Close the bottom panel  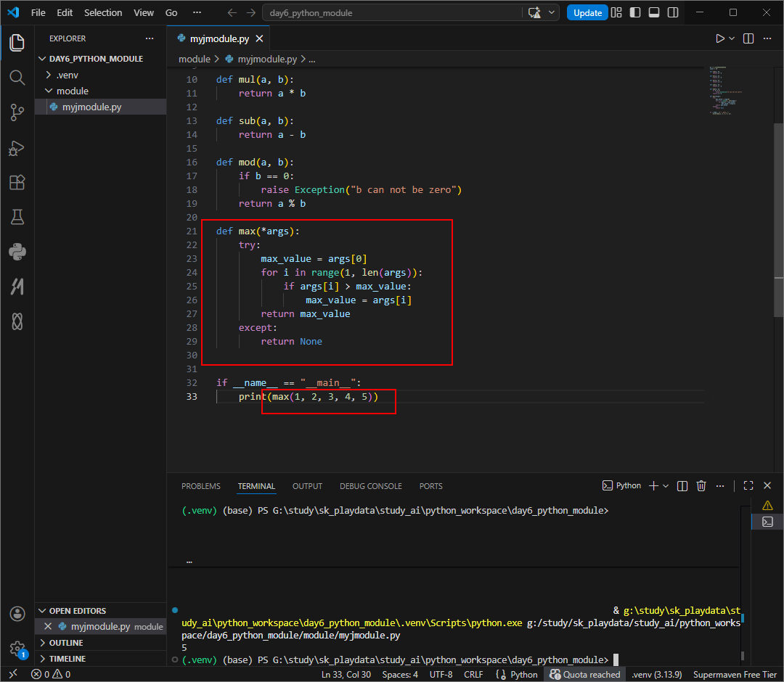767,485
